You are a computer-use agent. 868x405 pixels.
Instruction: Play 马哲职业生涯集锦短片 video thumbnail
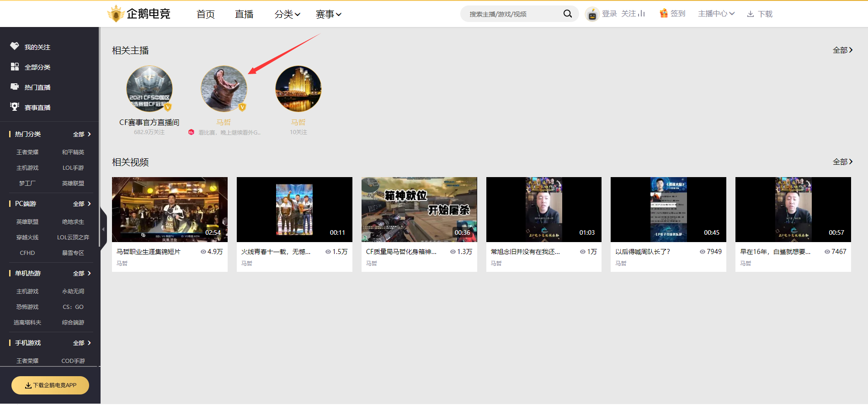(170, 210)
